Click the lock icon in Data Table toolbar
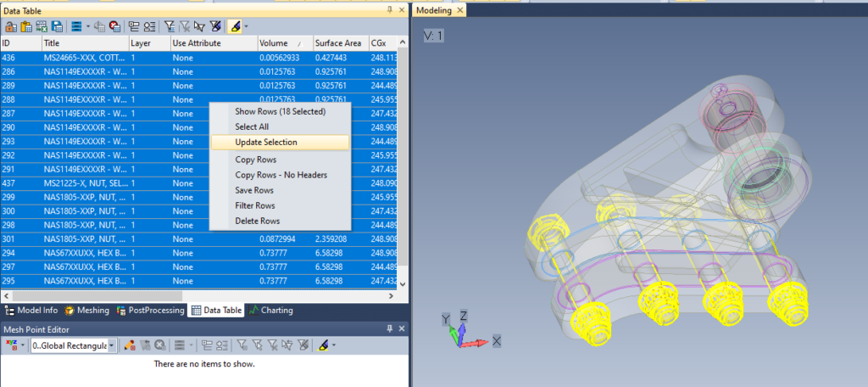The height and width of the screenshot is (387, 868). 11,26
